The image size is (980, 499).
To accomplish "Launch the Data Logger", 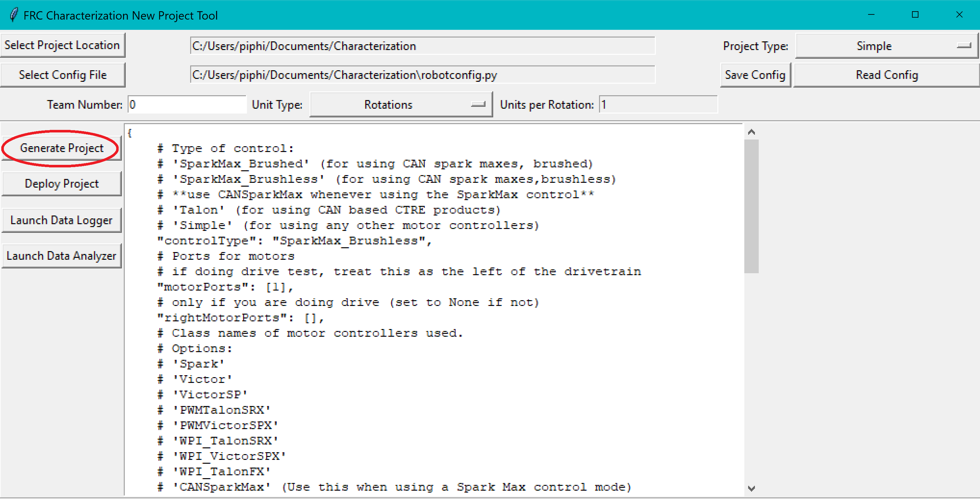I will coord(62,220).
